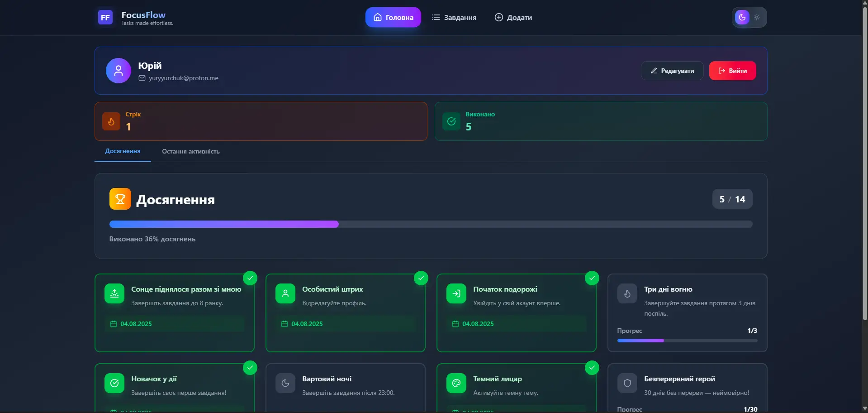
Task: Click the email yuryyurchuk@proton.me
Action: coord(184,78)
